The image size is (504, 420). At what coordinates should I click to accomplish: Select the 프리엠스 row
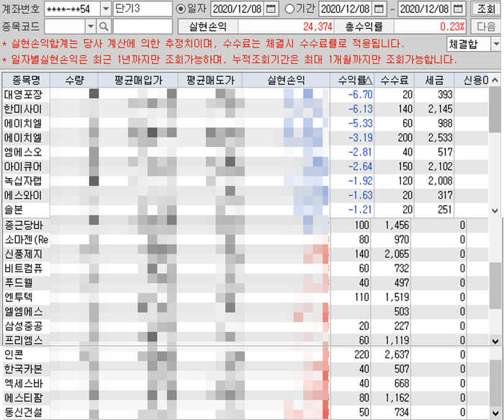coord(246,340)
